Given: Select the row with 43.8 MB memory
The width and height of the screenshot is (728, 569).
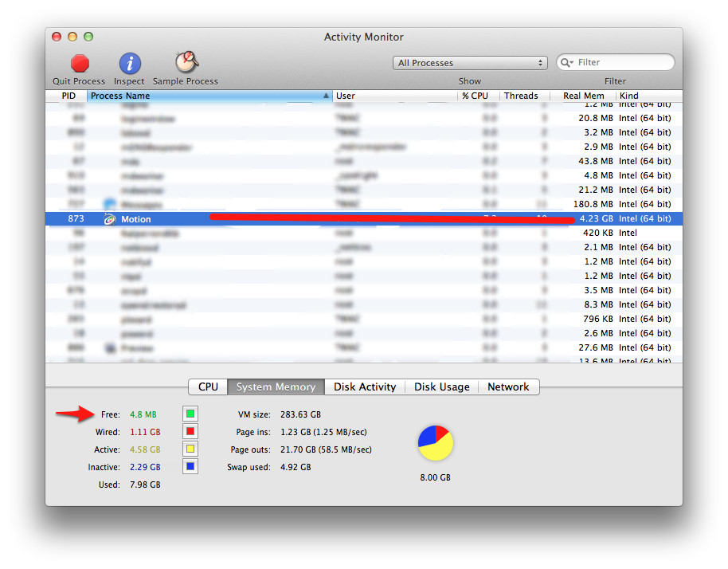Looking at the screenshot, I should (x=364, y=161).
